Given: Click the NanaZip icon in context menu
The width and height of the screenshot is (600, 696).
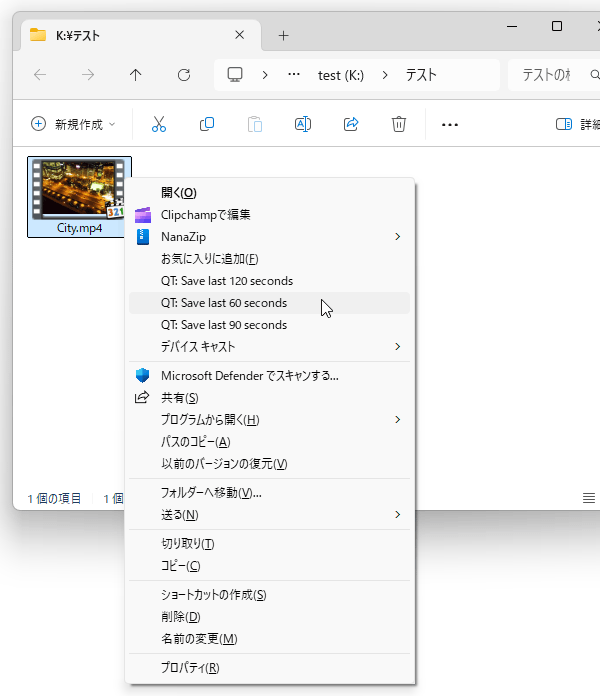Looking at the screenshot, I should pos(143,237).
